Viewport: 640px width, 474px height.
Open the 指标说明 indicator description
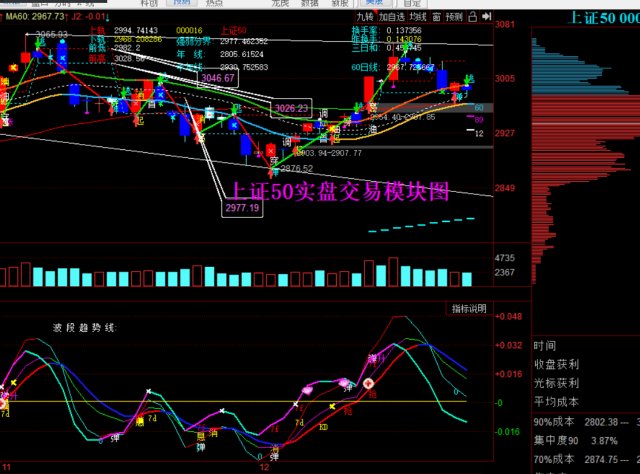pyautogui.click(x=469, y=308)
